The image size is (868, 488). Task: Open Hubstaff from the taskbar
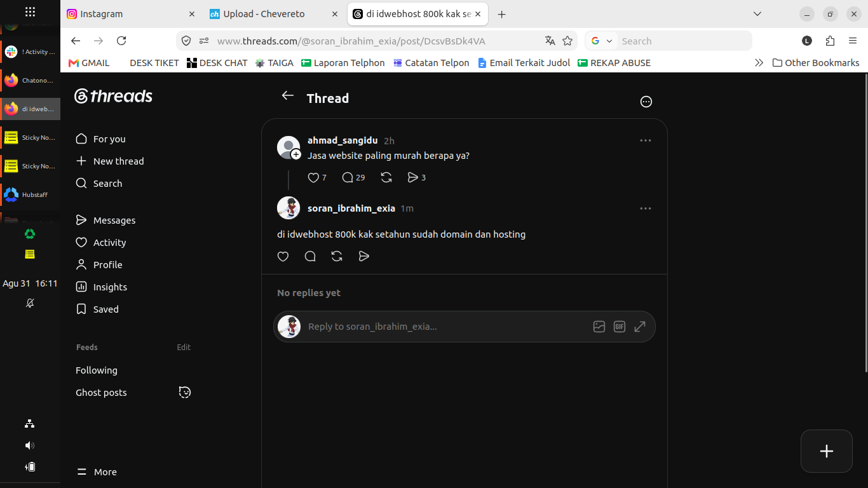coord(30,194)
